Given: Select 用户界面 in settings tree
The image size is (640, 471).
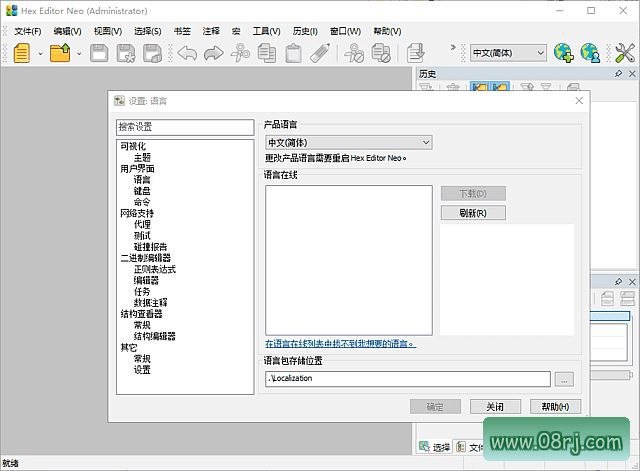Looking at the screenshot, I should pyautogui.click(x=137, y=169).
